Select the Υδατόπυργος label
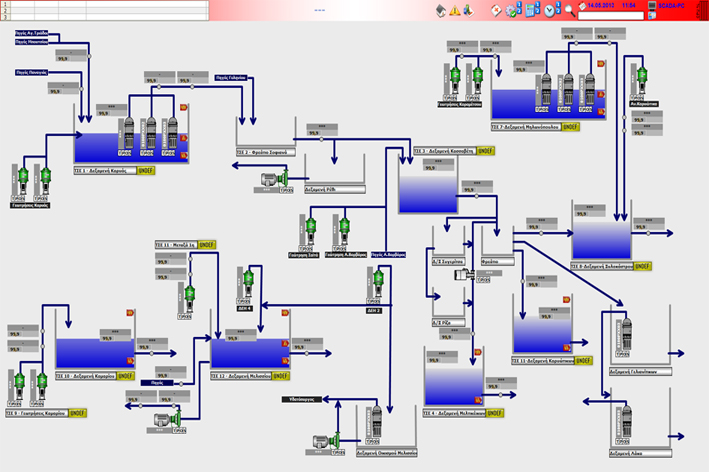The height and width of the screenshot is (472, 709). click(x=299, y=398)
